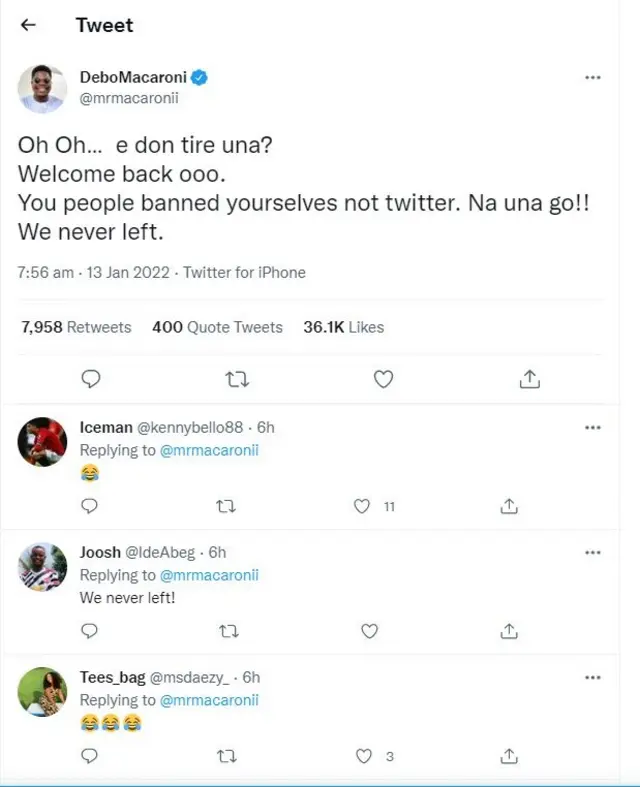The height and width of the screenshot is (787, 640).
Task: Like DeboMacaroni's main tweet
Action: [x=383, y=379]
